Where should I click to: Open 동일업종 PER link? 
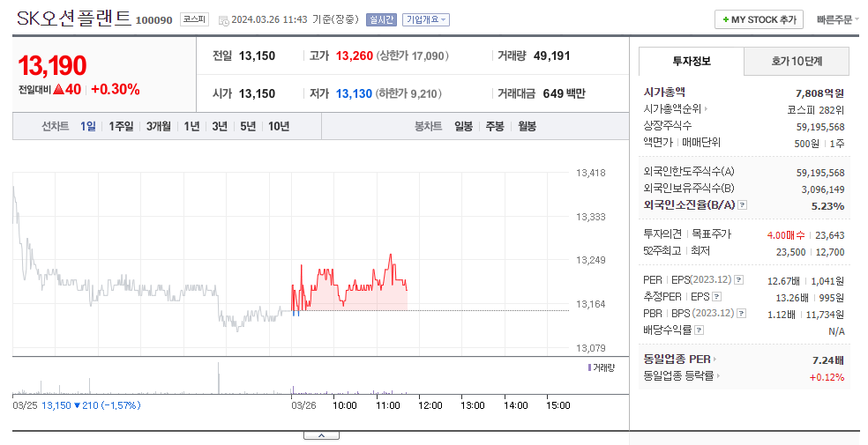coord(680,360)
